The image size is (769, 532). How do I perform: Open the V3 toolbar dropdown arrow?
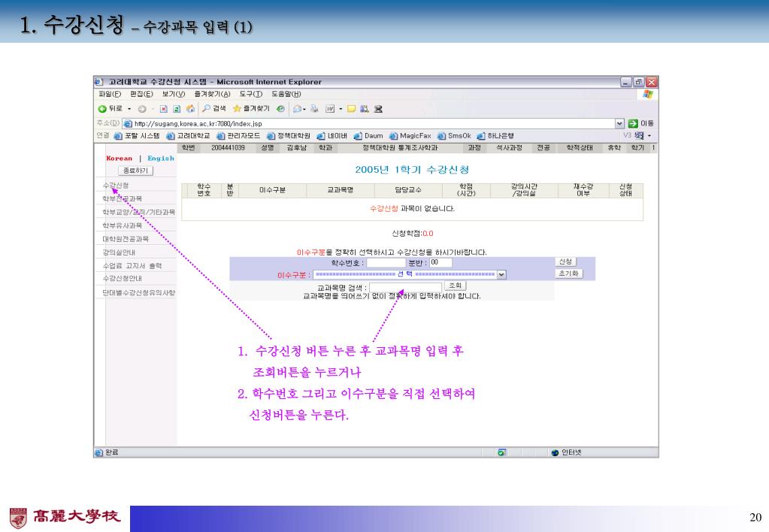pyautogui.click(x=649, y=135)
